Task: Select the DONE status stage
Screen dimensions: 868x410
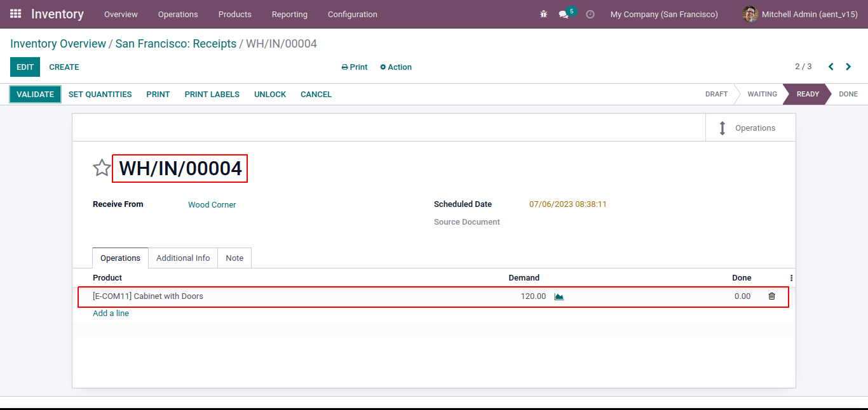Action: pyautogui.click(x=848, y=94)
